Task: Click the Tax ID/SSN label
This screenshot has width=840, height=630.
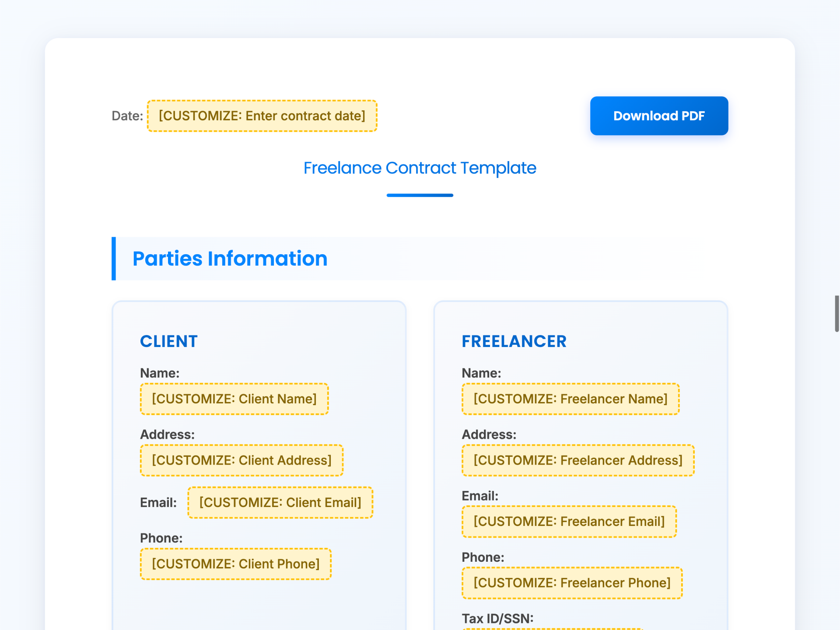Action: (x=497, y=619)
